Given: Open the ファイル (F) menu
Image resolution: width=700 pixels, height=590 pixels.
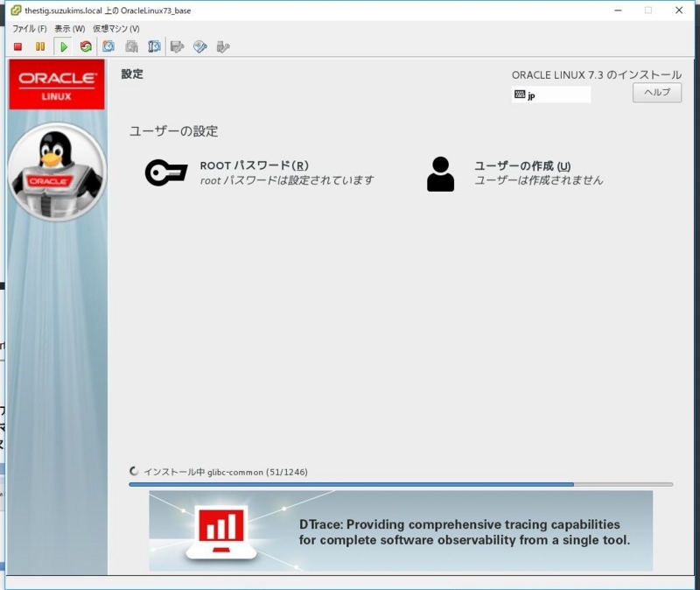Looking at the screenshot, I should [x=30, y=29].
